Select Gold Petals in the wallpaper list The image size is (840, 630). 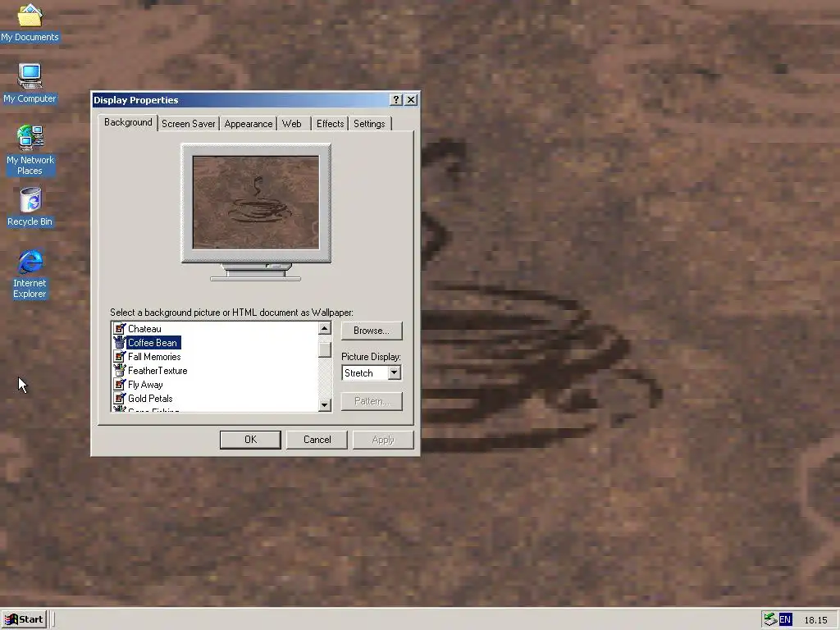(x=150, y=399)
